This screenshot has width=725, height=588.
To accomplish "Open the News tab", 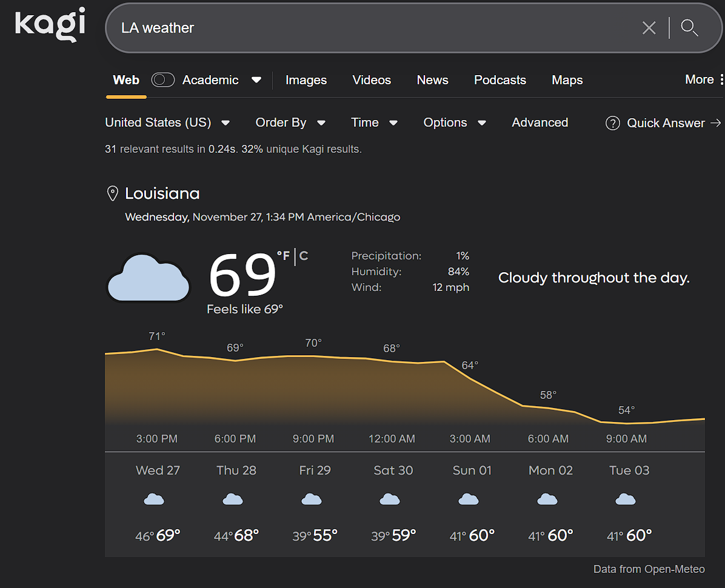I will pos(432,80).
